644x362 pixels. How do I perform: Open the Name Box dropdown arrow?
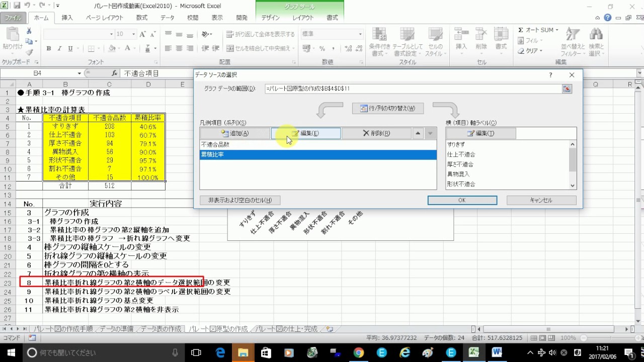pyautogui.click(x=79, y=73)
